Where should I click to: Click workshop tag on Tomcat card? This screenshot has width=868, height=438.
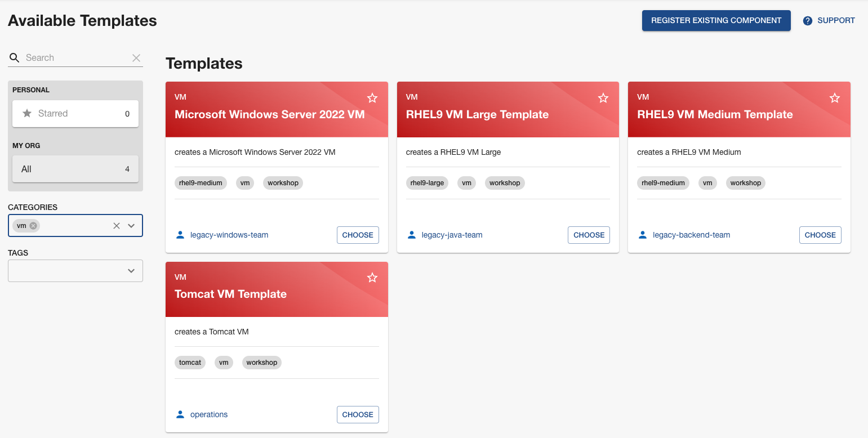(x=262, y=363)
